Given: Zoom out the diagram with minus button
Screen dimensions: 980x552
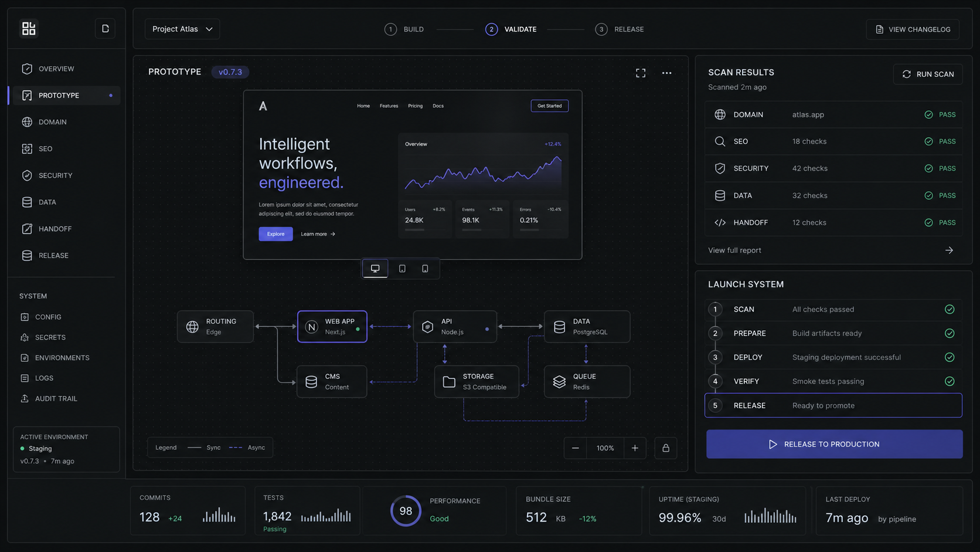Looking at the screenshot, I should (576, 448).
